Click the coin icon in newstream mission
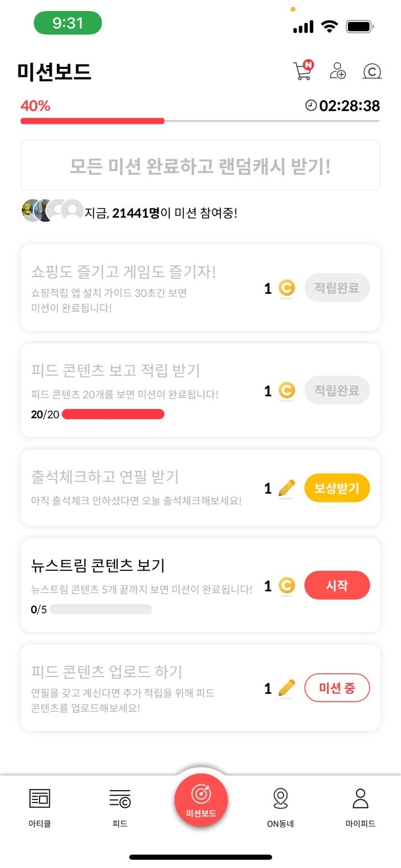 [x=286, y=586]
